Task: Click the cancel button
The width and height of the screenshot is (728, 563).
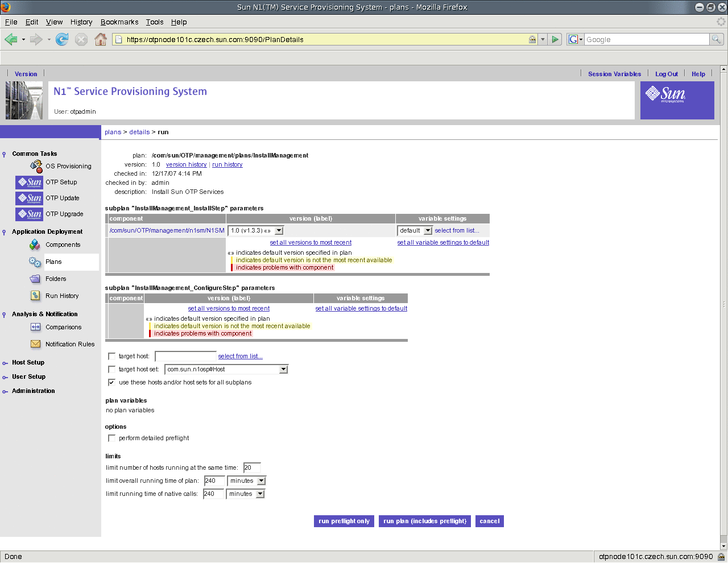Action: click(489, 521)
